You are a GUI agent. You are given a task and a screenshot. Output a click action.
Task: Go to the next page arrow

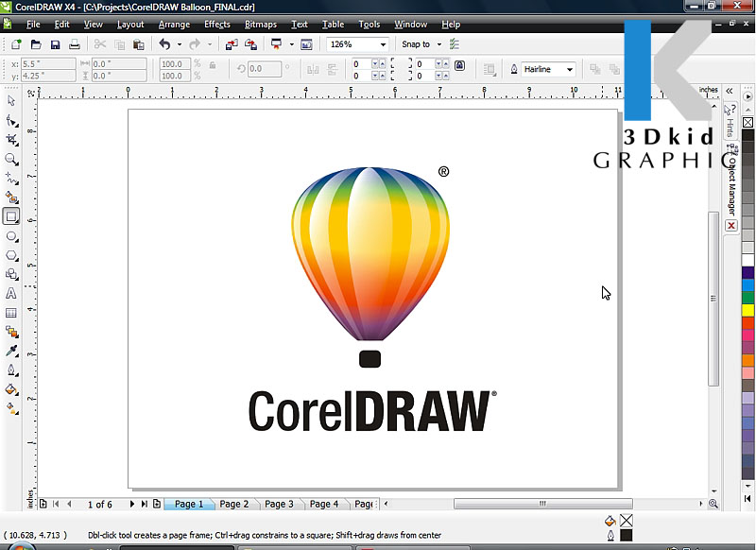coord(131,505)
